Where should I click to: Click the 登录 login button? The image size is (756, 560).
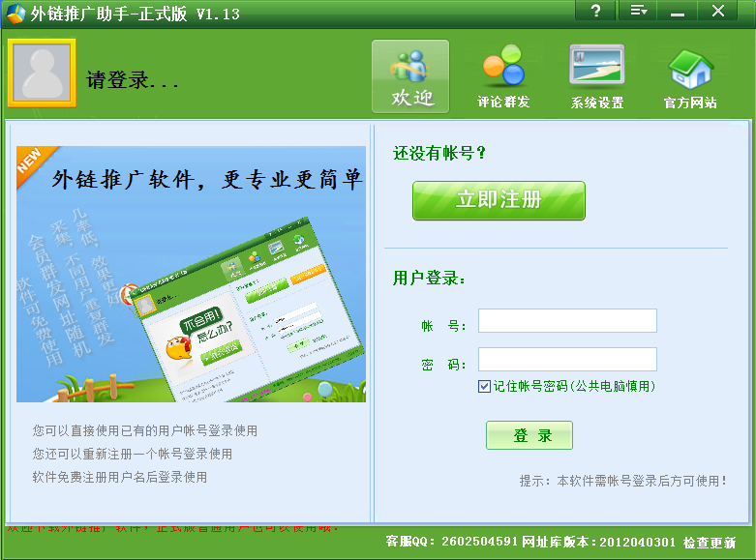[x=529, y=435]
